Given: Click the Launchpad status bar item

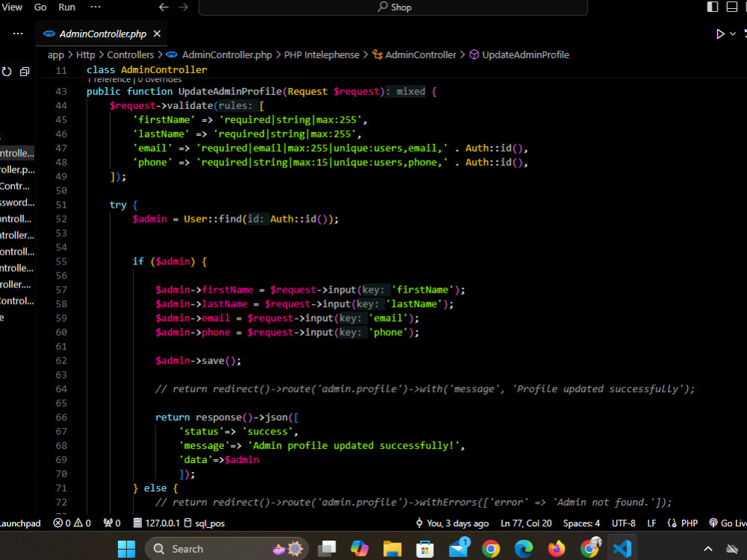Looking at the screenshot, I should pyautogui.click(x=20, y=523).
